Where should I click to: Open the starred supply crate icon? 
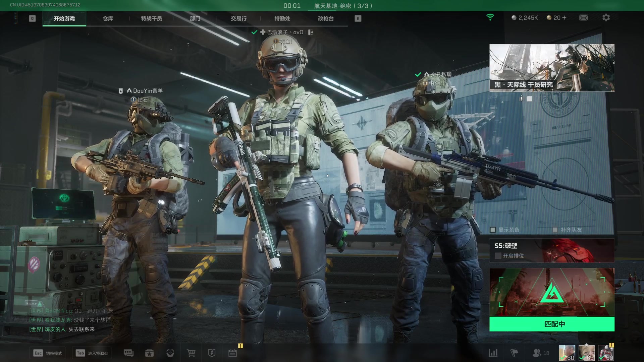tap(149, 353)
